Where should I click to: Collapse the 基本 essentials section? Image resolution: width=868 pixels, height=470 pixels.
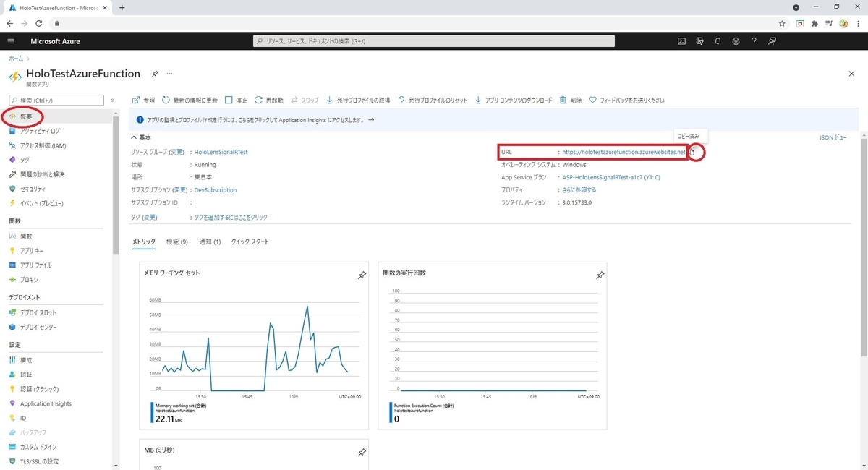click(141, 137)
